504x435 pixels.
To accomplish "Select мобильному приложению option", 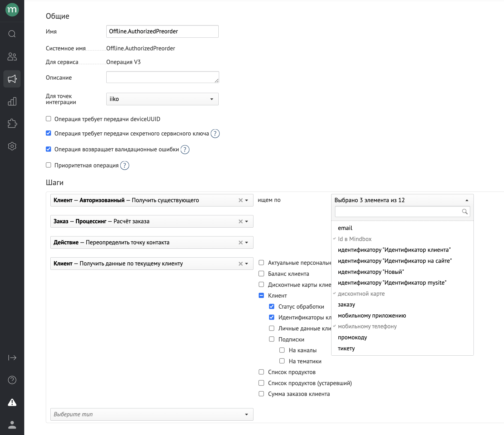I will (402, 315).
